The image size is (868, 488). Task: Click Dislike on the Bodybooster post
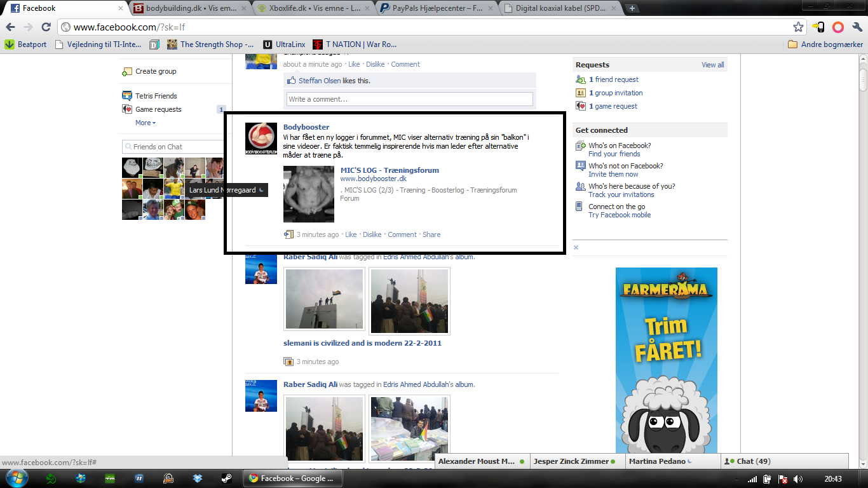(372, 234)
